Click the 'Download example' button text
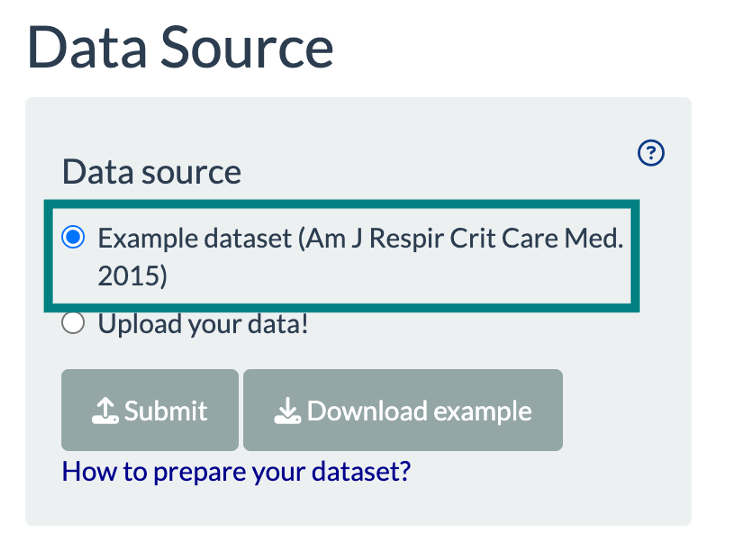Image resolution: width=743 pixels, height=560 pixels. (x=419, y=411)
